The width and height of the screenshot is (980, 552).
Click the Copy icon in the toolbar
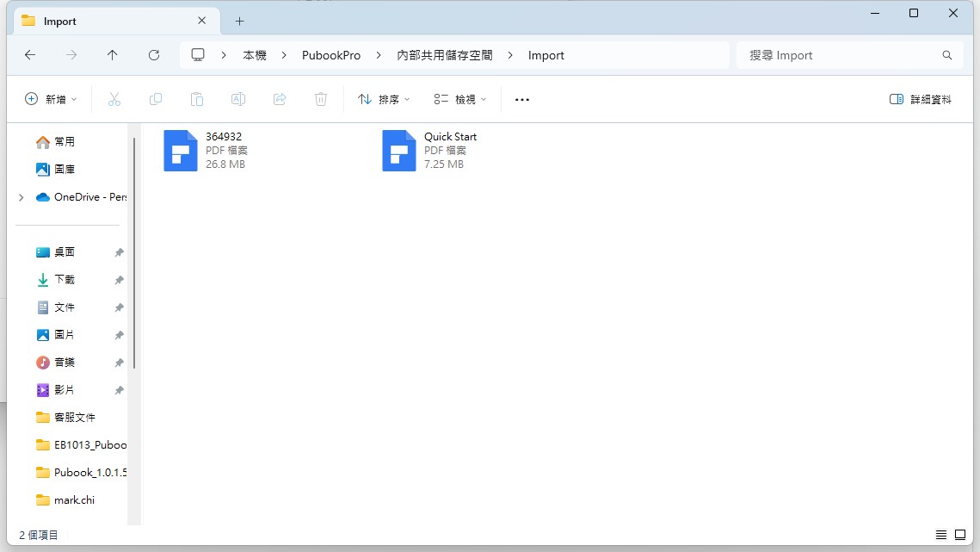click(x=156, y=99)
